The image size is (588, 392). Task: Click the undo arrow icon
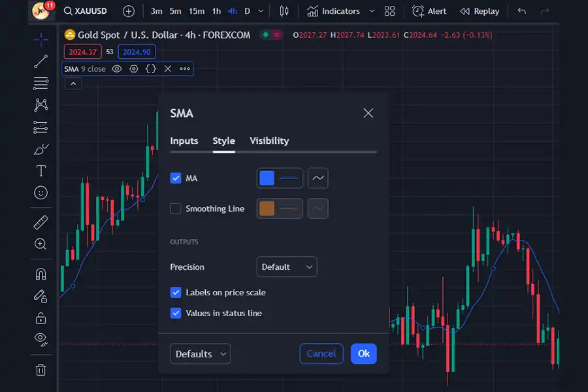(521, 11)
